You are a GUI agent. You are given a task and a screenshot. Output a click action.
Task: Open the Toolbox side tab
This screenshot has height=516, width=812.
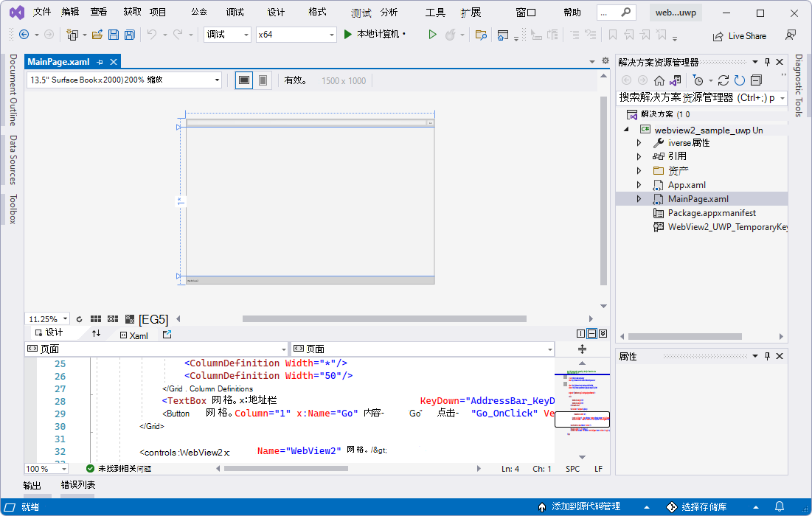[13, 209]
